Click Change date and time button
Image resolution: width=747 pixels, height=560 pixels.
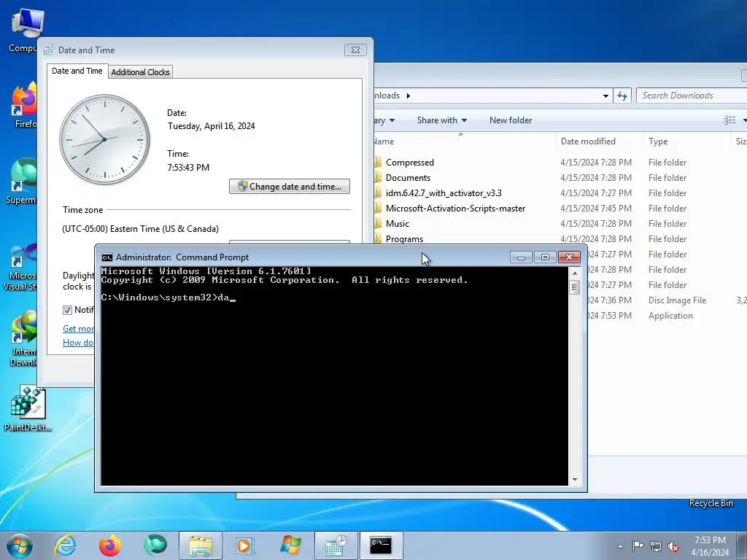(x=290, y=186)
